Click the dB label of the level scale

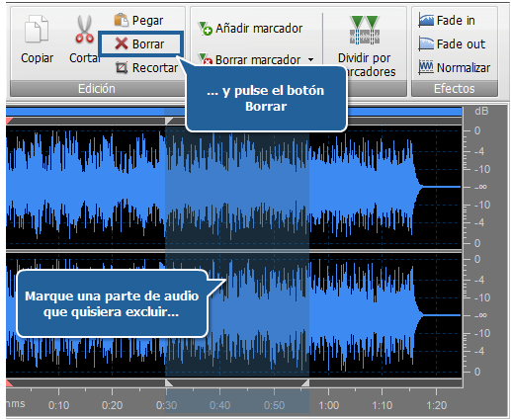(481, 111)
